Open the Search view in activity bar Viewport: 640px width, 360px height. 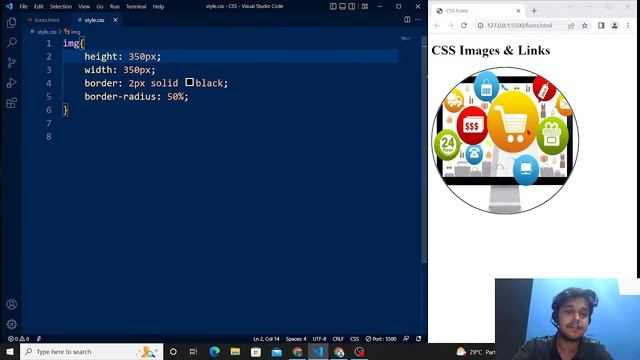(x=11, y=42)
